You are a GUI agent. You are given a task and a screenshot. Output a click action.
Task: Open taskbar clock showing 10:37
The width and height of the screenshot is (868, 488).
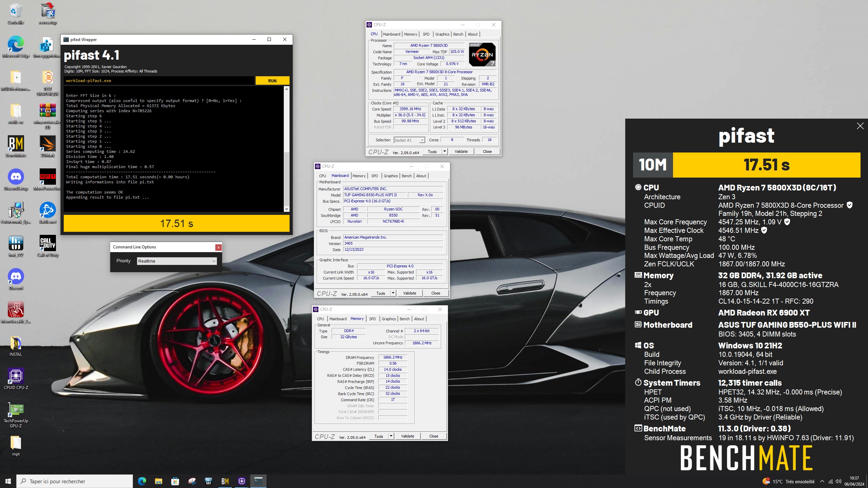click(x=854, y=481)
